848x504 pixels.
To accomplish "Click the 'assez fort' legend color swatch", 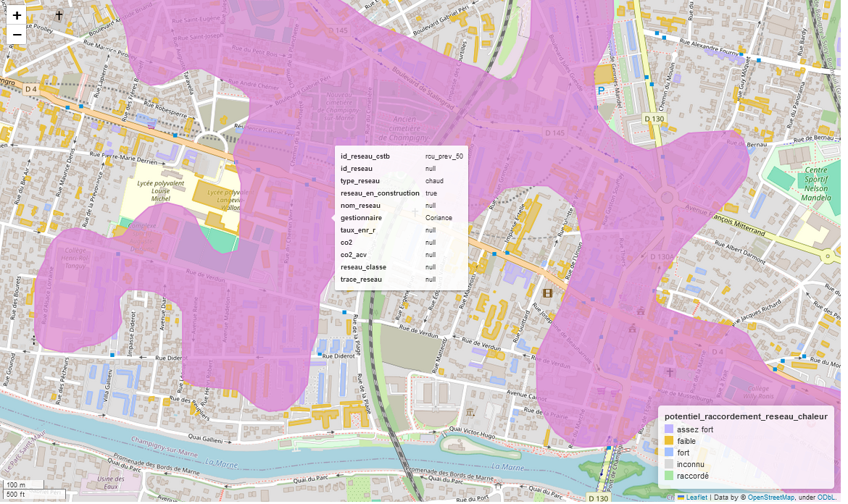I will [669, 429].
